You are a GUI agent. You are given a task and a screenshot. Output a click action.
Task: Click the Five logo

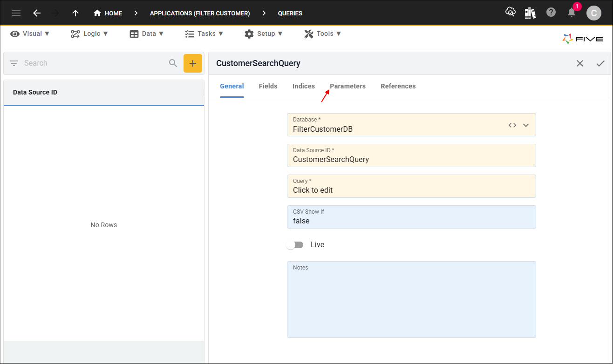(583, 39)
